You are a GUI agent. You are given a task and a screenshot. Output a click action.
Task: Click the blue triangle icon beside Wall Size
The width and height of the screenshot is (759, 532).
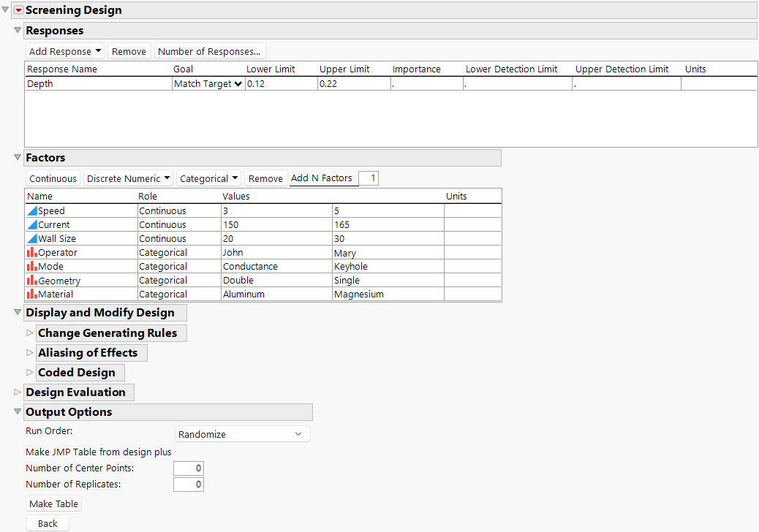[32, 238]
